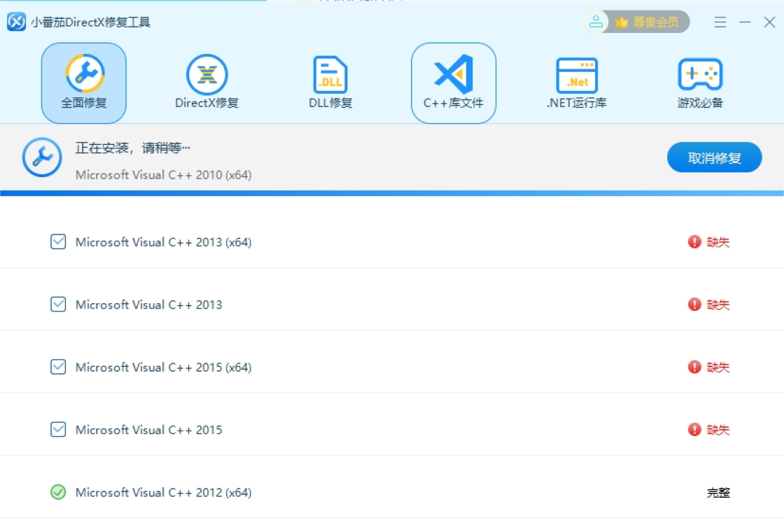The height and width of the screenshot is (532, 784).
Task: Click 取消修复 cancel repair button
Action: (714, 157)
